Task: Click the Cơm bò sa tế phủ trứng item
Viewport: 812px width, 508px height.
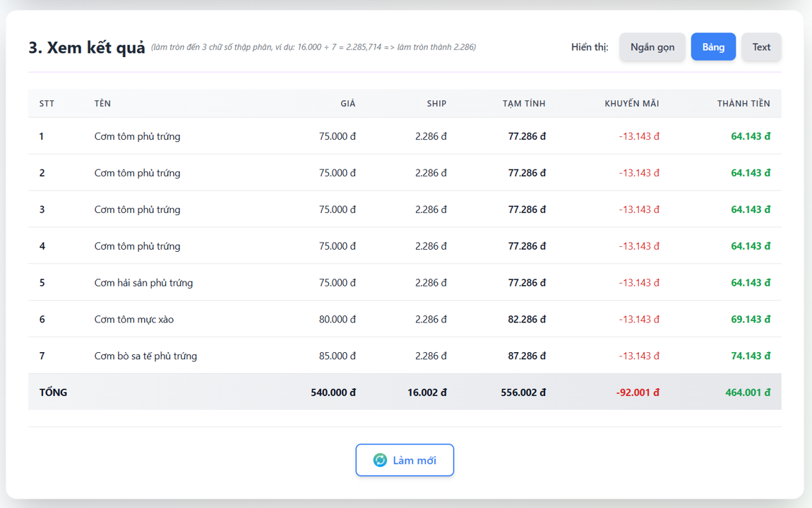Action: click(x=145, y=356)
